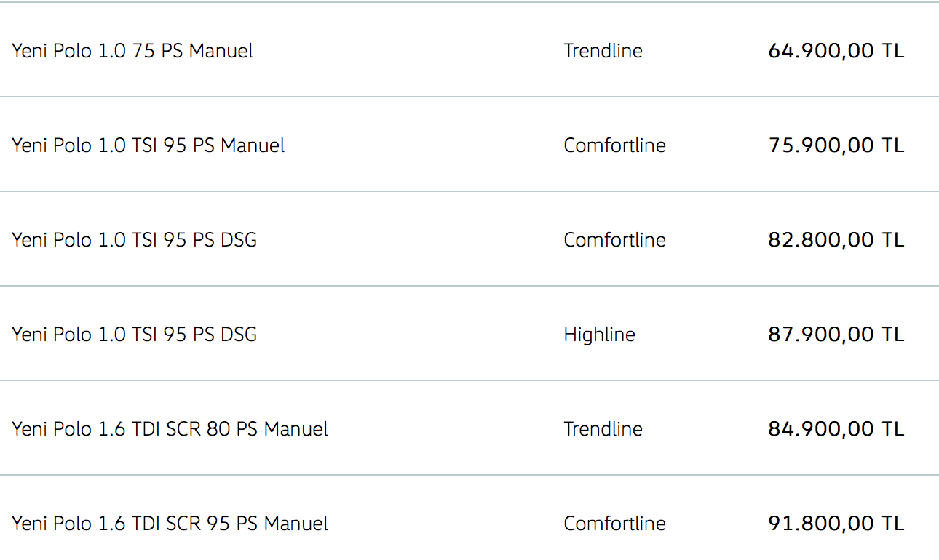The width and height of the screenshot is (939, 560).
Task: Click Trendline trim of the 1.6 TDI SCR row
Action: click(x=603, y=429)
